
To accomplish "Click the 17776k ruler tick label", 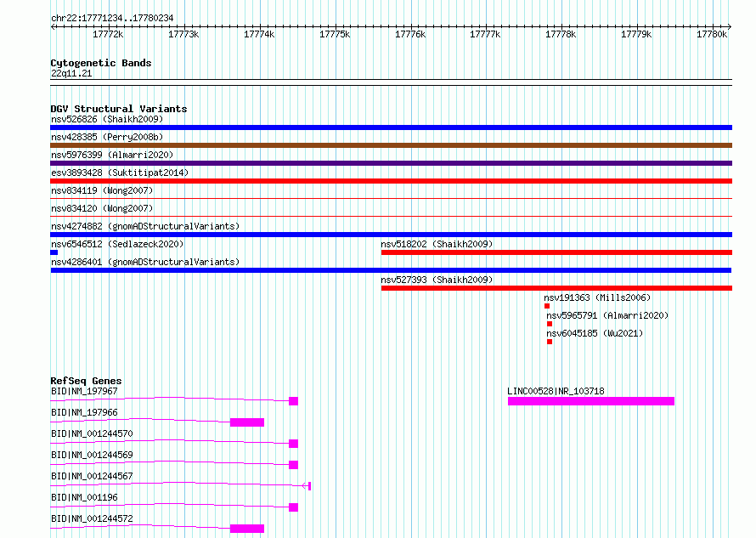I will click(x=410, y=34).
